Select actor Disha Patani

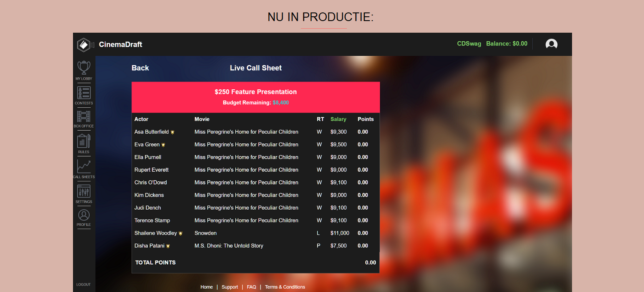click(x=149, y=246)
